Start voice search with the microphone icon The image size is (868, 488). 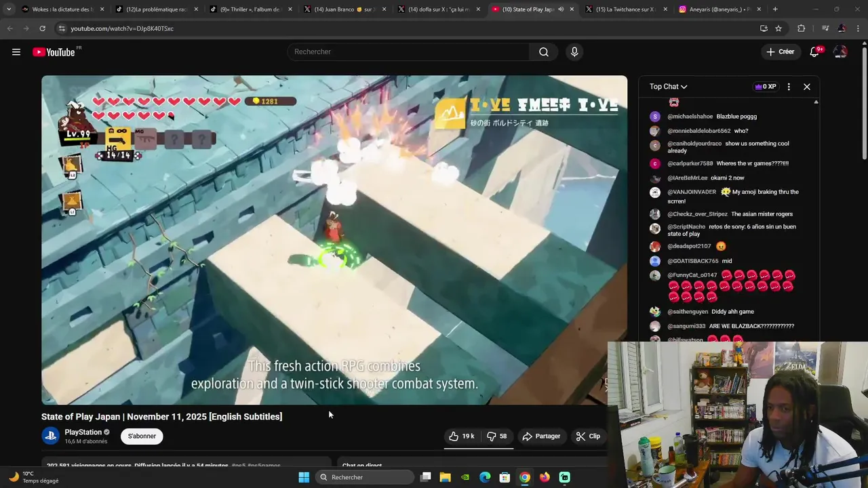click(574, 52)
